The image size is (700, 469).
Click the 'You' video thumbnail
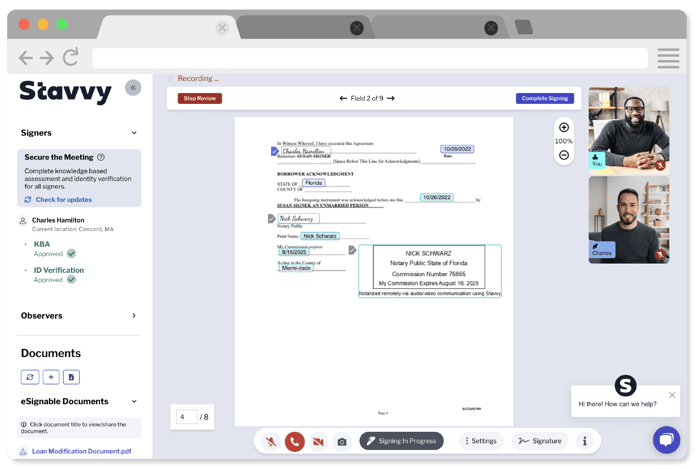(x=629, y=129)
